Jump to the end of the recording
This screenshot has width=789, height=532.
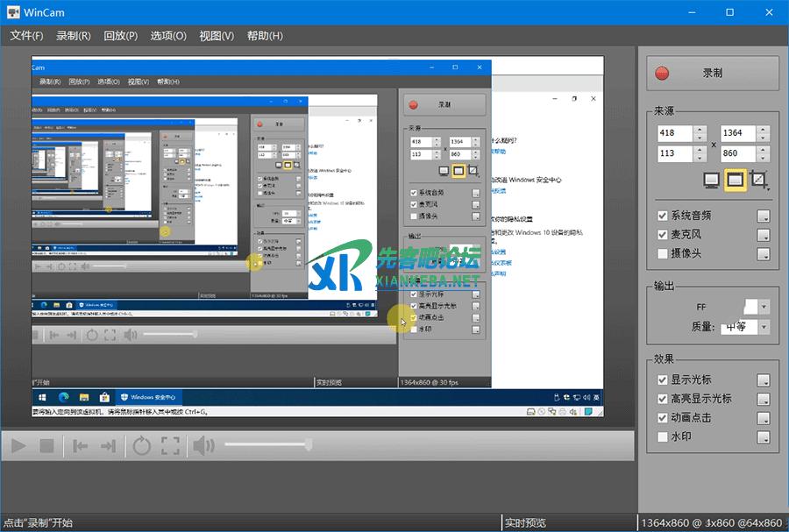pyautogui.click(x=109, y=446)
